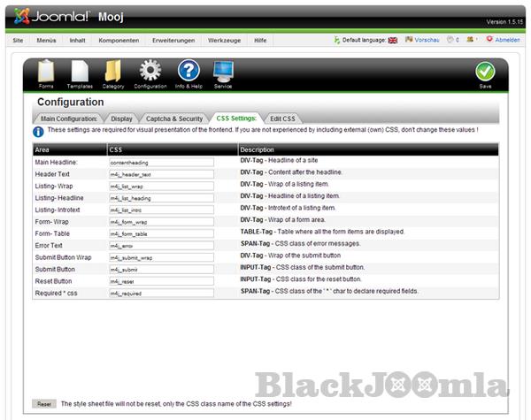The image size is (531, 420).
Task: Select the Error Text CSS input
Action: (161, 246)
